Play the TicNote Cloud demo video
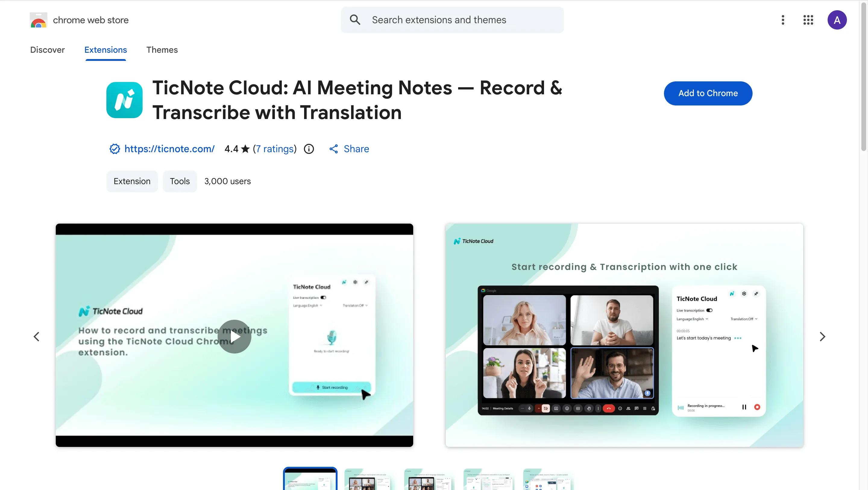This screenshot has height=490, width=868. pos(234,336)
